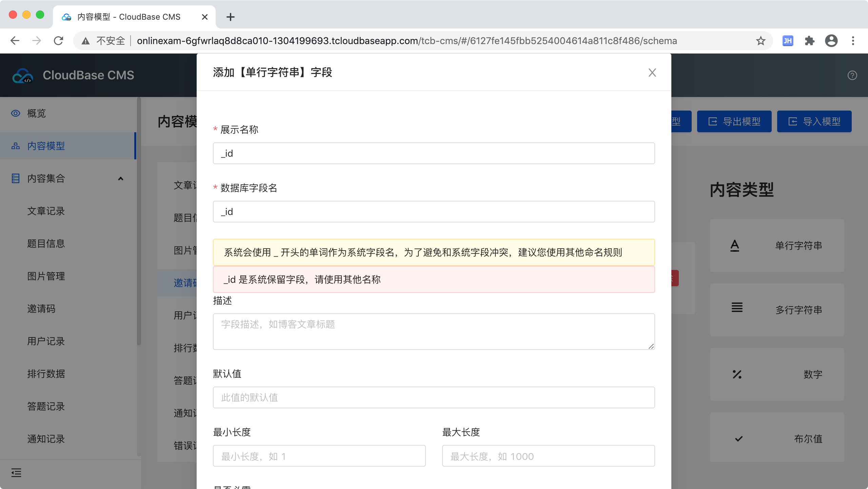Open 概览 in the sidebar
The width and height of the screenshot is (868, 489).
[36, 113]
